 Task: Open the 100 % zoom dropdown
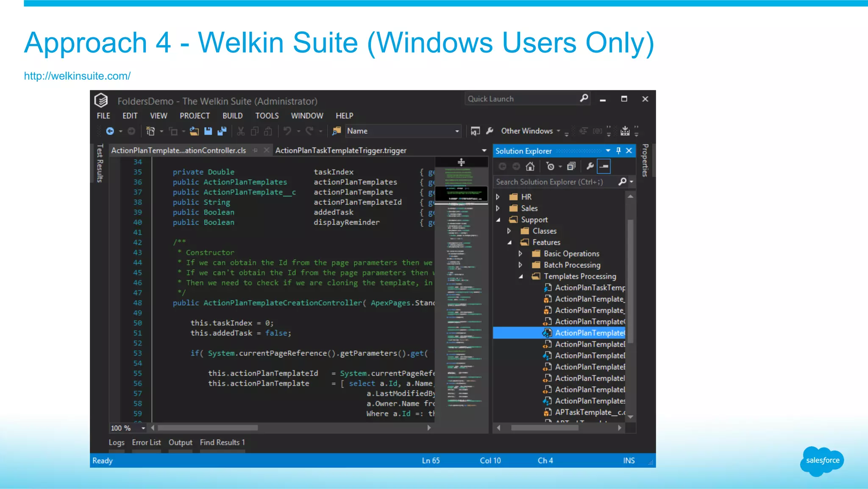(x=143, y=428)
